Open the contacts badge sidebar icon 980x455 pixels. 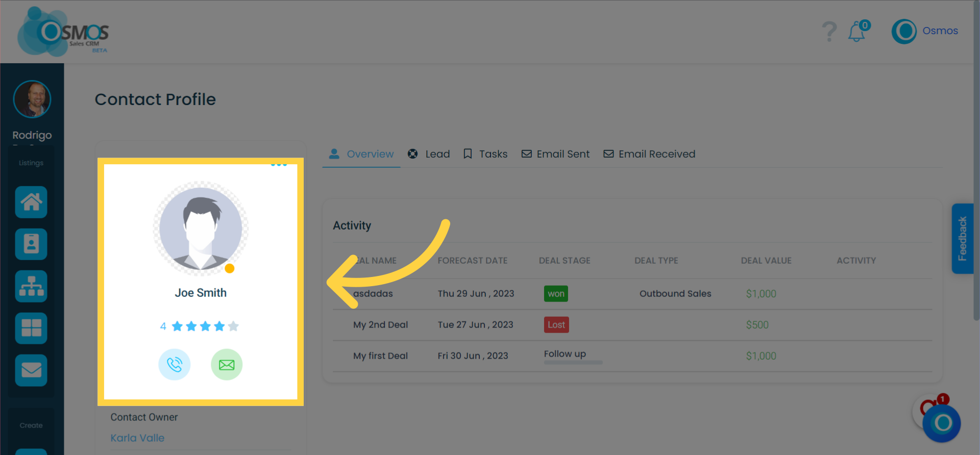pyautogui.click(x=31, y=244)
